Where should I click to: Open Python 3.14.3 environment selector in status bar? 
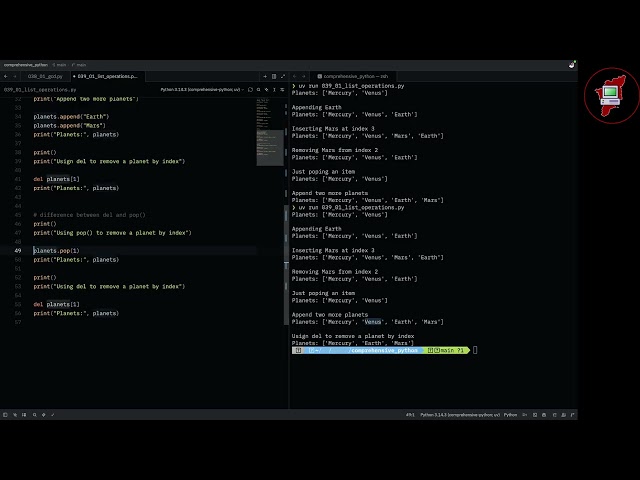[460, 415]
